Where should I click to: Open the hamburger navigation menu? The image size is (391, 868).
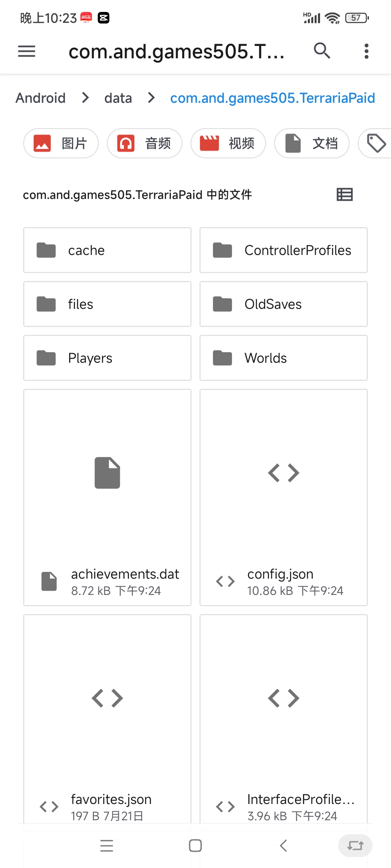point(27,51)
